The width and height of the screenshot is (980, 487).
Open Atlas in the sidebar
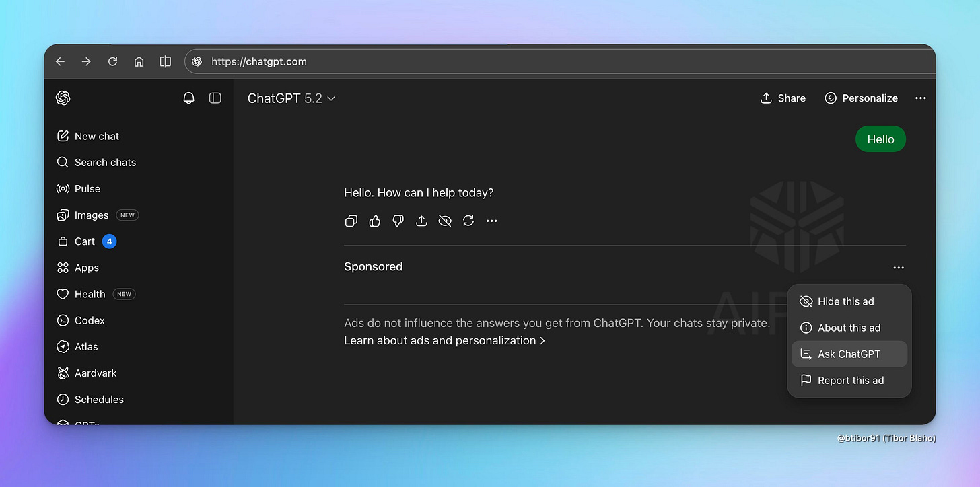tap(77, 346)
